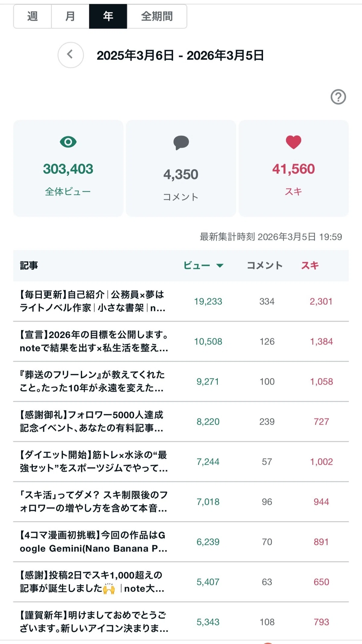Click the comment speech bubble icon
Viewport: 362px width, 644px height.
(x=181, y=143)
